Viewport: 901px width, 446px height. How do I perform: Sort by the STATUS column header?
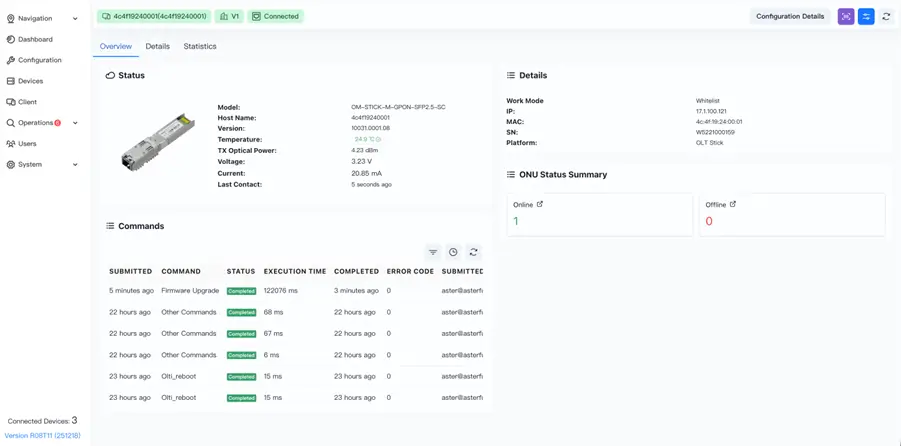click(241, 271)
